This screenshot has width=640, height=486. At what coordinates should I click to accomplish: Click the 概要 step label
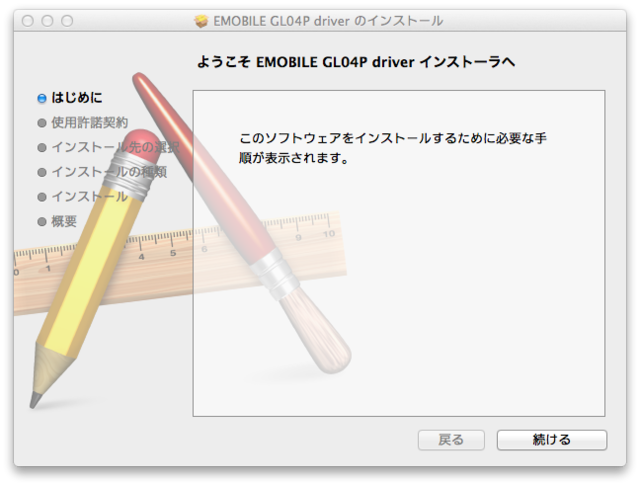(64, 222)
